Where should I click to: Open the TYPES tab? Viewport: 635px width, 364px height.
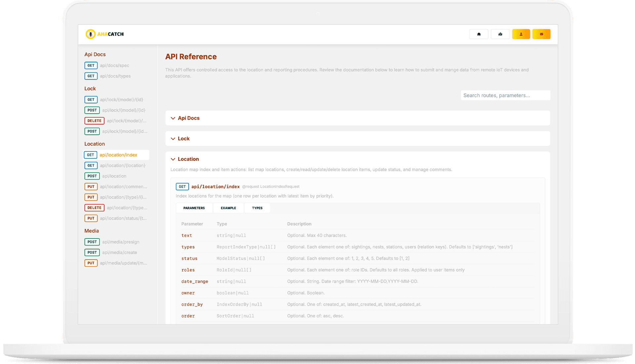pyautogui.click(x=257, y=208)
